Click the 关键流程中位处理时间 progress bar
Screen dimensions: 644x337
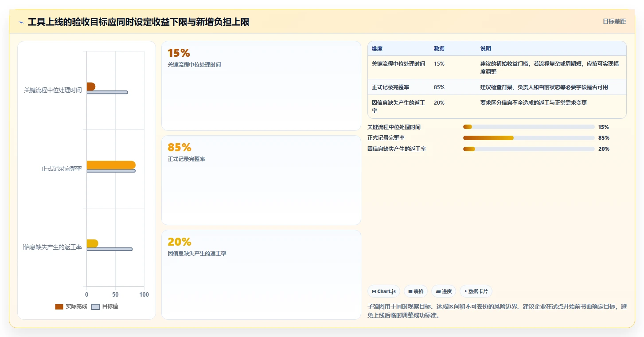[529, 127]
